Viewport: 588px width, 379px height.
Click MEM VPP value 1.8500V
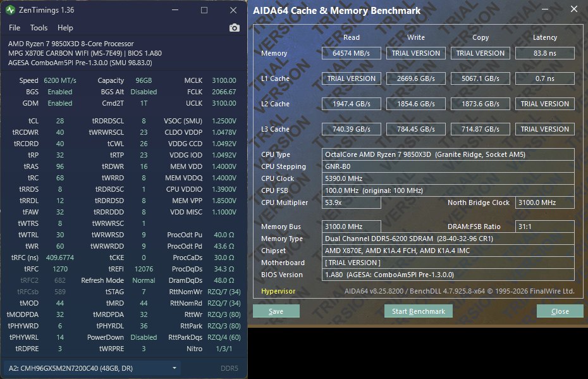tap(224, 201)
